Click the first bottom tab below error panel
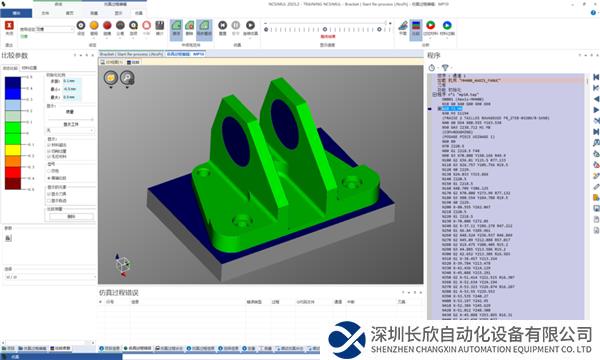The height and width of the screenshot is (360, 600). 109,349
